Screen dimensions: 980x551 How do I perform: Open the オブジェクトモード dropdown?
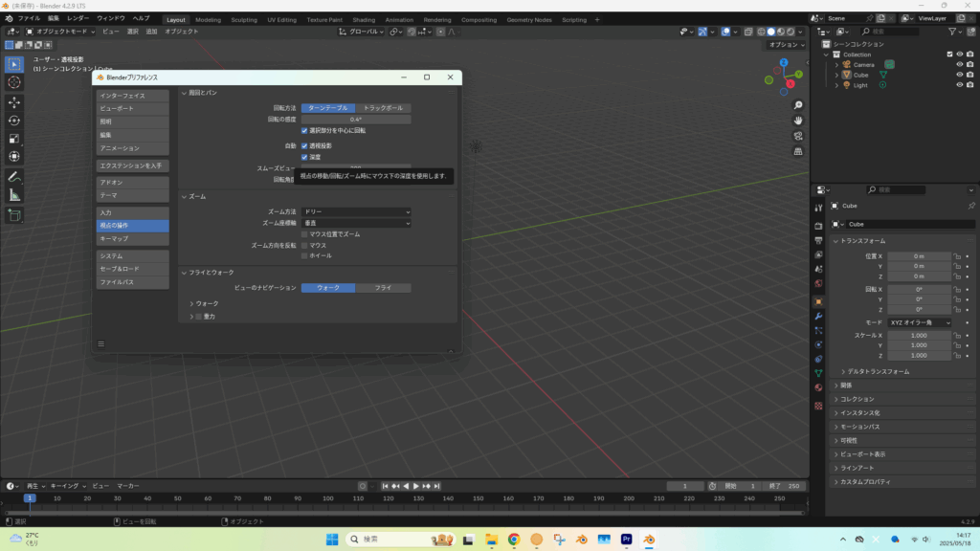60,32
